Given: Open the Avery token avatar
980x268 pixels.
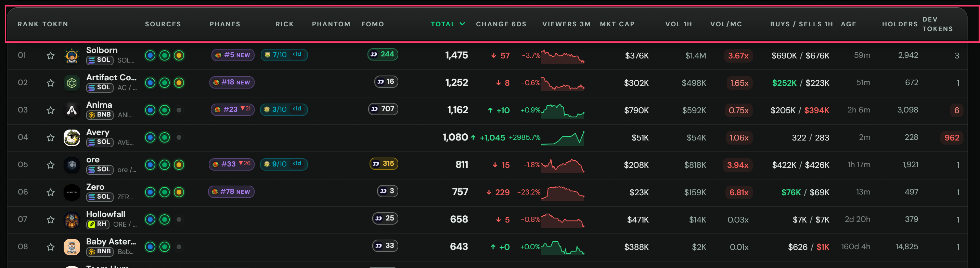Looking at the screenshot, I should point(72,138).
